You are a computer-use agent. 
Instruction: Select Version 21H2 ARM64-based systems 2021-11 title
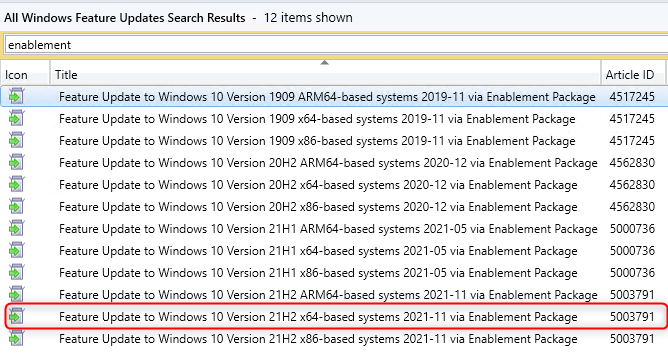click(x=328, y=295)
